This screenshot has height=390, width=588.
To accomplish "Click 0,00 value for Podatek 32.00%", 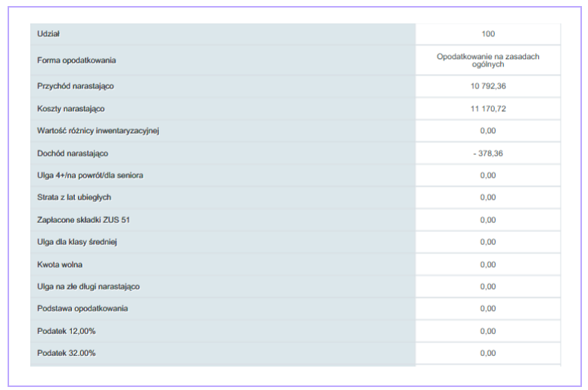I will coord(488,353).
